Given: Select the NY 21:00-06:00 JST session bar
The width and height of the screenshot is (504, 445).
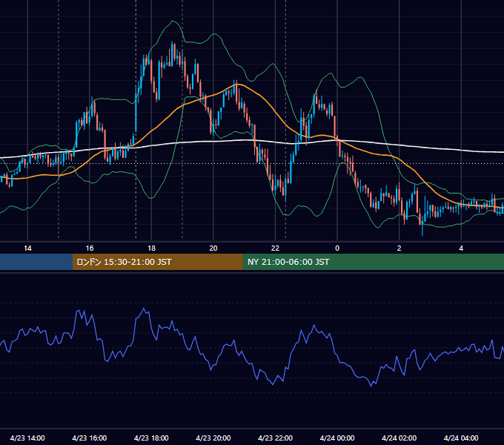Looking at the screenshot, I should [x=373, y=262].
